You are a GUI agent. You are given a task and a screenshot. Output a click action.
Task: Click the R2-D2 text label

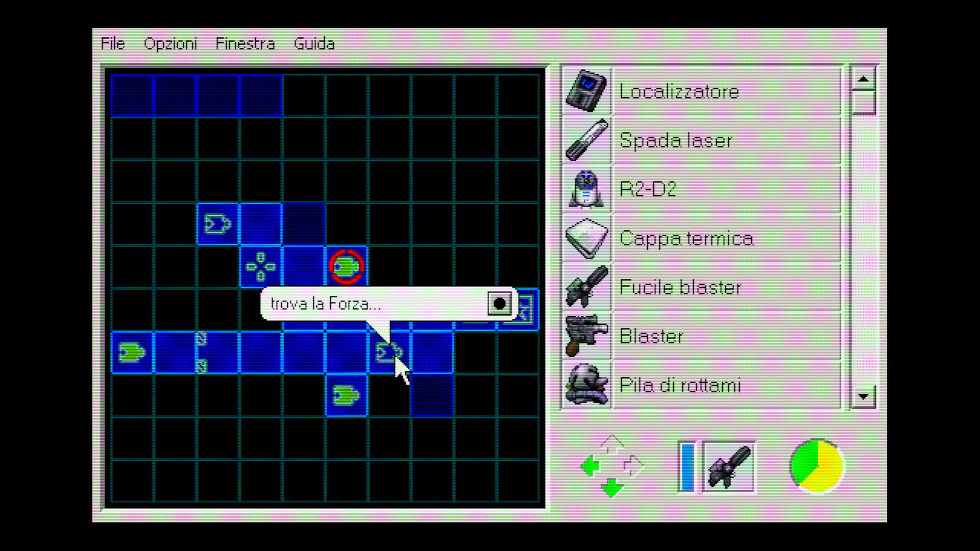pyautogui.click(x=648, y=189)
